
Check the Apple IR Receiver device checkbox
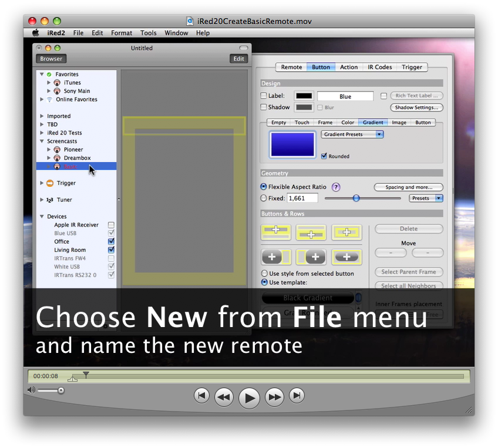click(x=111, y=225)
